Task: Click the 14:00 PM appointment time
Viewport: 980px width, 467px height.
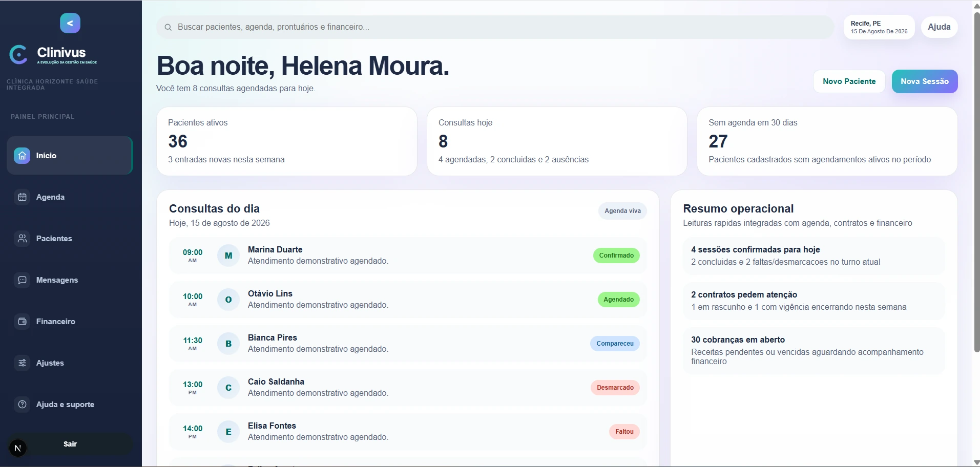Action: pos(193,432)
